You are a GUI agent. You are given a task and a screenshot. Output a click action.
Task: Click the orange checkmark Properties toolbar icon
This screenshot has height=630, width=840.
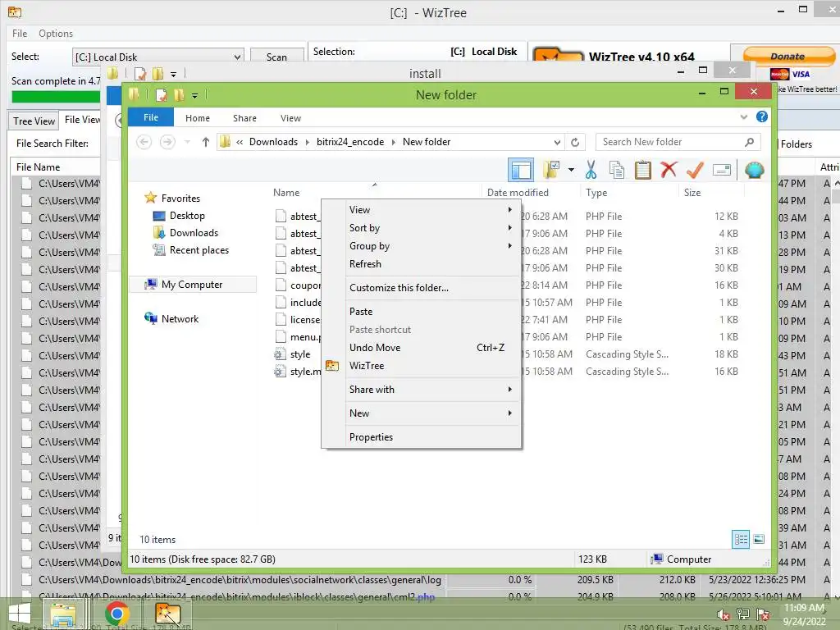(695, 170)
